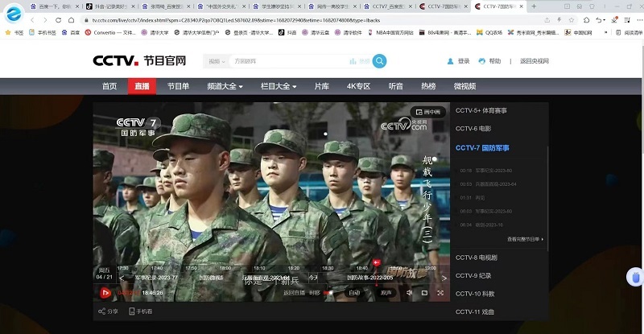This screenshot has height=334, width=644.
Task: Enter fullscreen with the fullscreen icon
Action: 440,292
